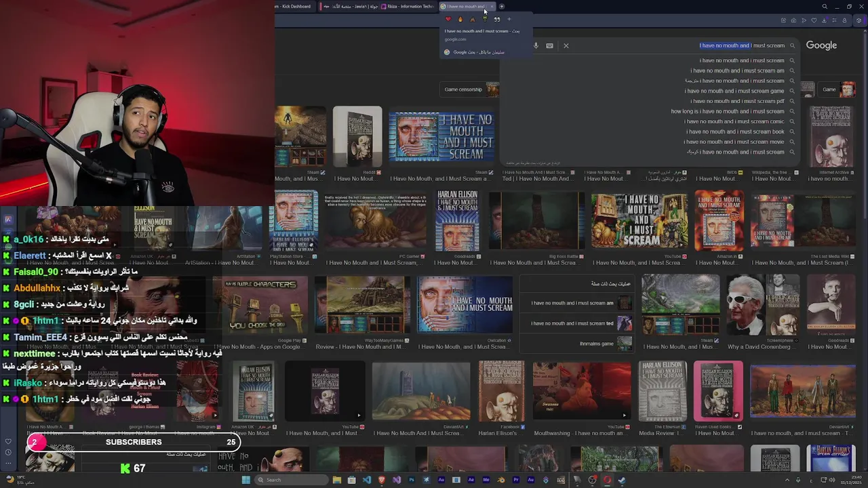The height and width of the screenshot is (488, 868).
Task: Open large blue face 'I HAVE NO MOUTH AND I MUST SCREAM' image
Action: pos(441,136)
